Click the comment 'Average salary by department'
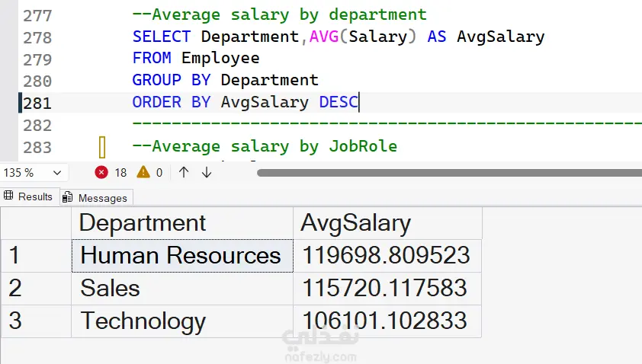The image size is (642, 364). 279,14
